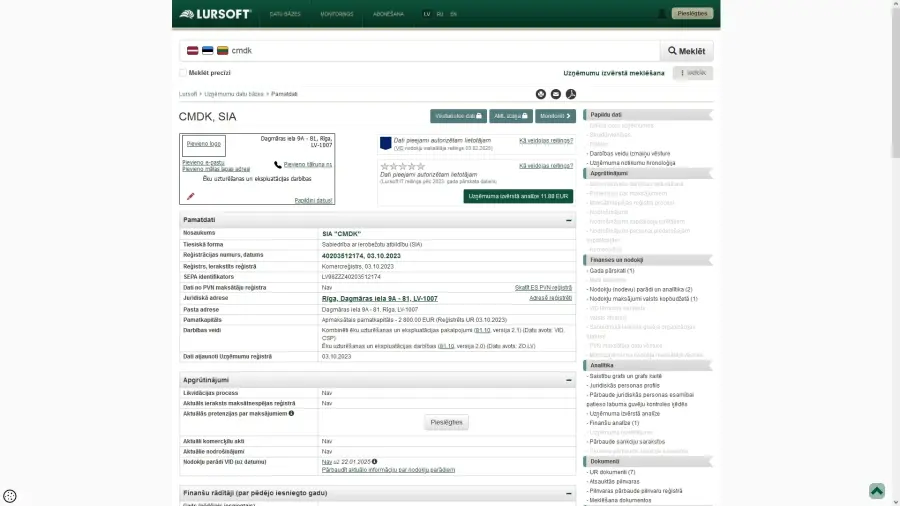Open Nodokļu (nodevu) parādi un analītika (2)

pos(641,290)
